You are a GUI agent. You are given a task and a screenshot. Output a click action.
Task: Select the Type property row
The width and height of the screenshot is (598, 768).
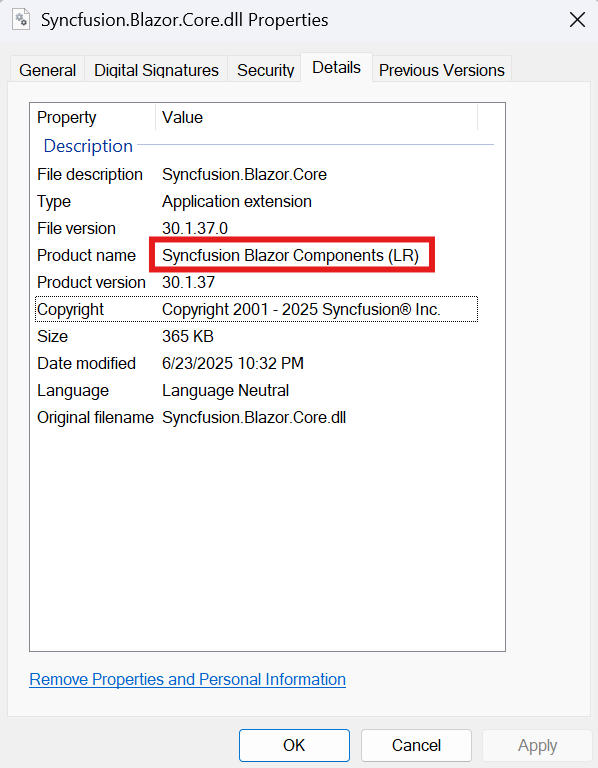(x=256, y=201)
